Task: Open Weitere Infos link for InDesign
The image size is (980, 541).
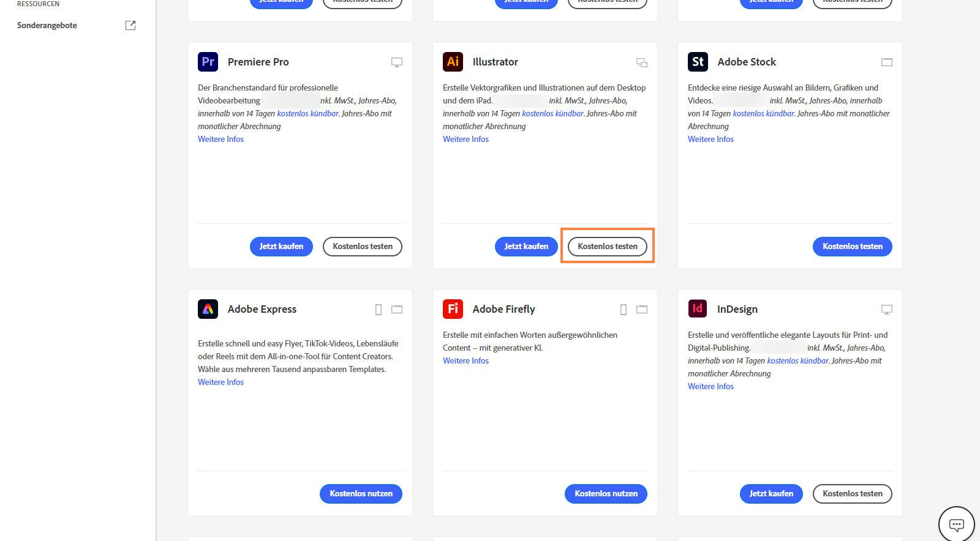Action: point(710,386)
